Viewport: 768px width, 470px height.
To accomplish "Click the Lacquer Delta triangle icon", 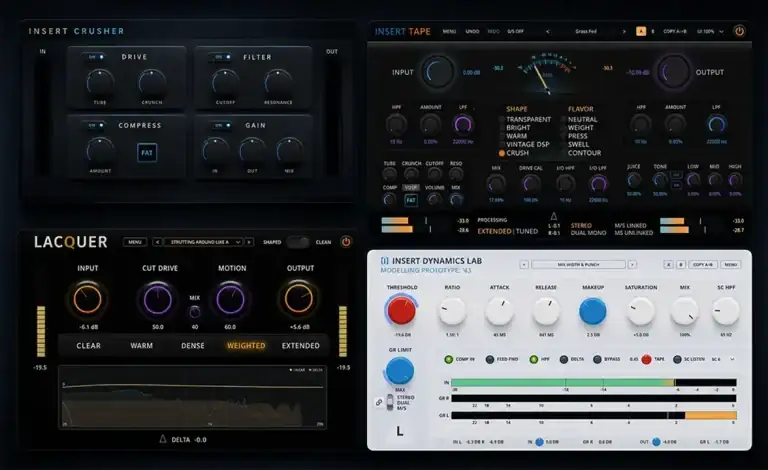I will click(x=163, y=439).
